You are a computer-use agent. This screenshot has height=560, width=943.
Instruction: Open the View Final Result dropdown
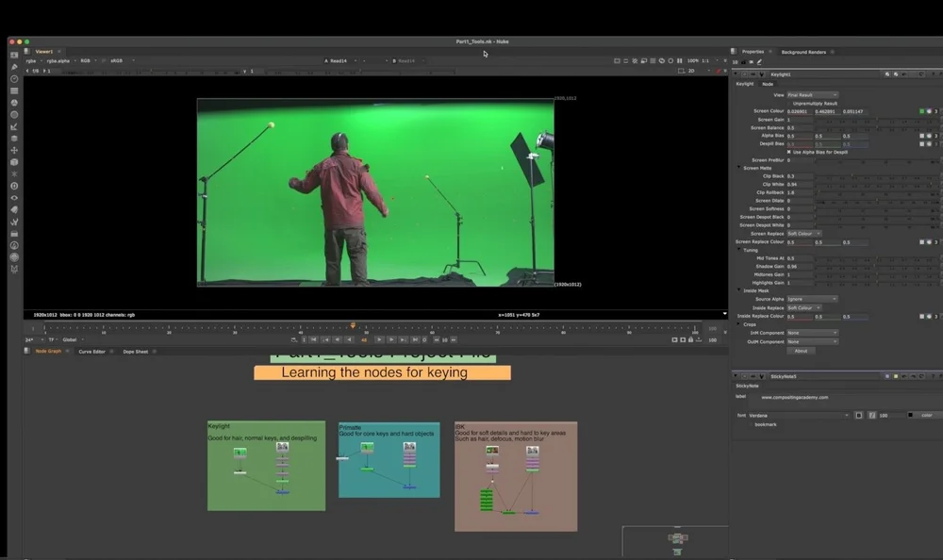[x=812, y=95]
